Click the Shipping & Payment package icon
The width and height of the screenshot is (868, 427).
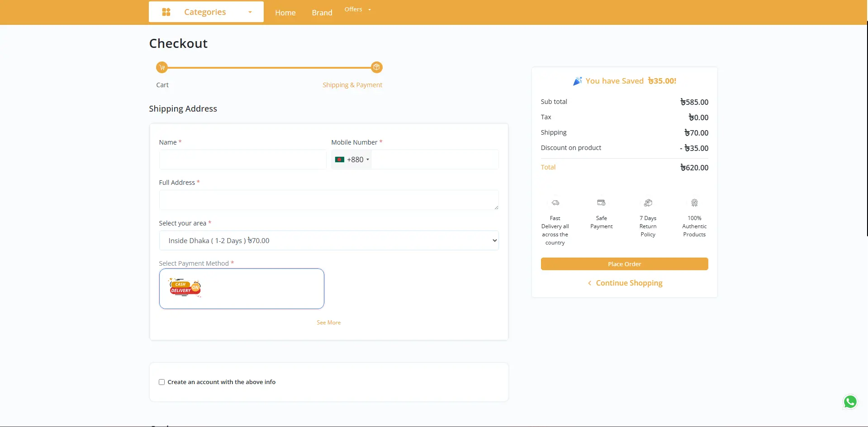tap(377, 67)
